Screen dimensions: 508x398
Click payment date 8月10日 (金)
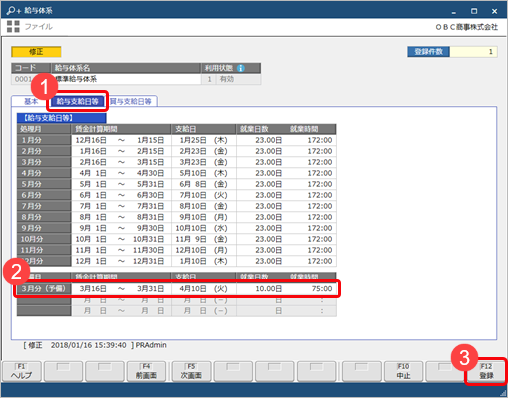click(203, 206)
